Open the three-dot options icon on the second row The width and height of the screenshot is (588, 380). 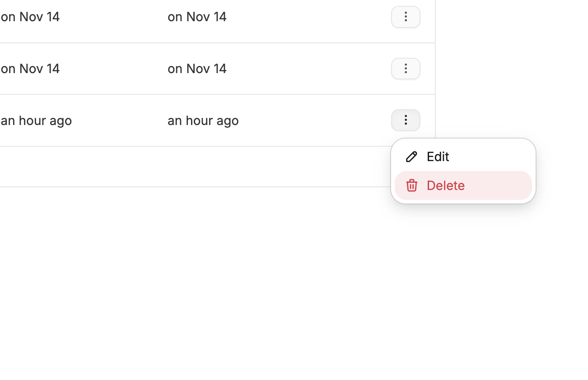click(405, 69)
